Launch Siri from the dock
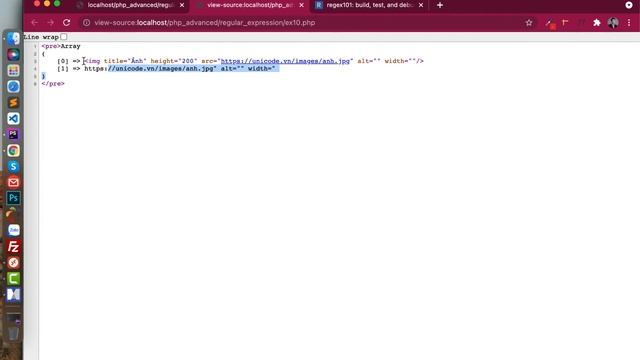Viewport: 640px width, 360px height. [x=13, y=54]
